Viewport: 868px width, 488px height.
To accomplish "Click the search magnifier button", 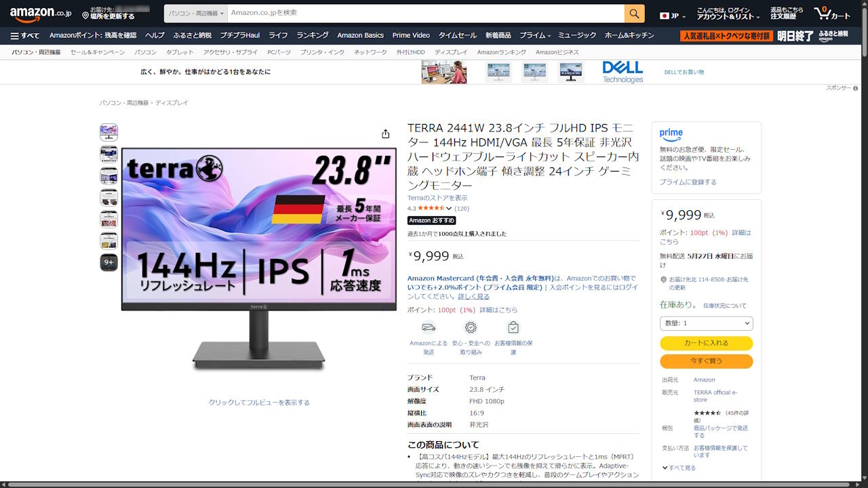I will pyautogui.click(x=634, y=13).
